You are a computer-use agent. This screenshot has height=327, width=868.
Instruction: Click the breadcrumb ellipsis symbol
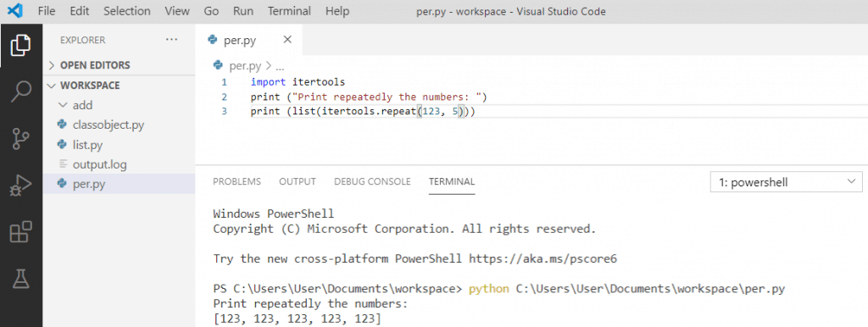(280, 66)
